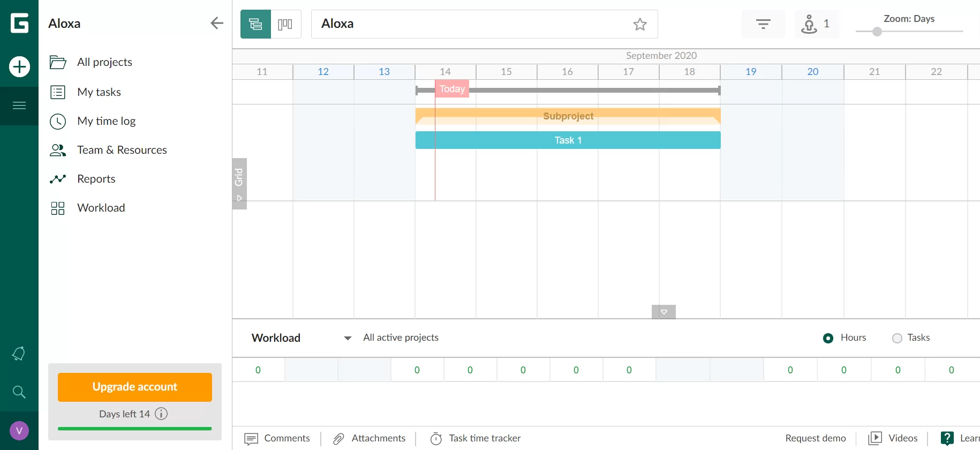The width and height of the screenshot is (980, 450).
Task: Open the filter icon in toolbar
Action: pos(763,24)
